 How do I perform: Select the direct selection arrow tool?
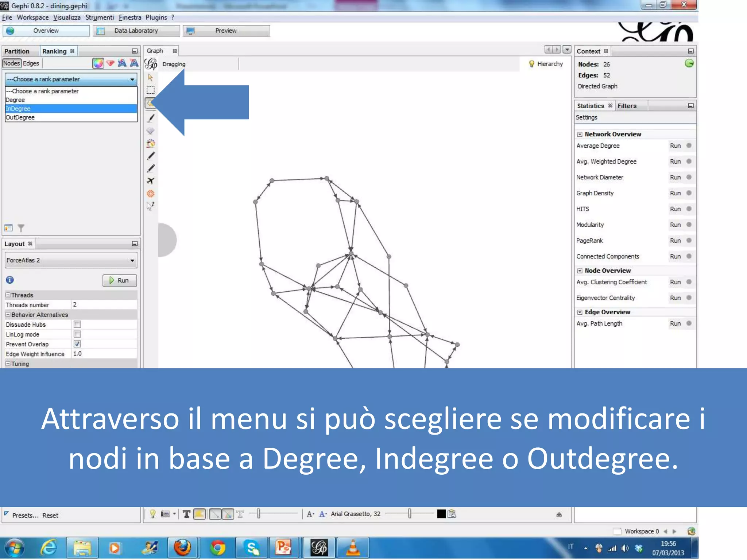(150, 77)
